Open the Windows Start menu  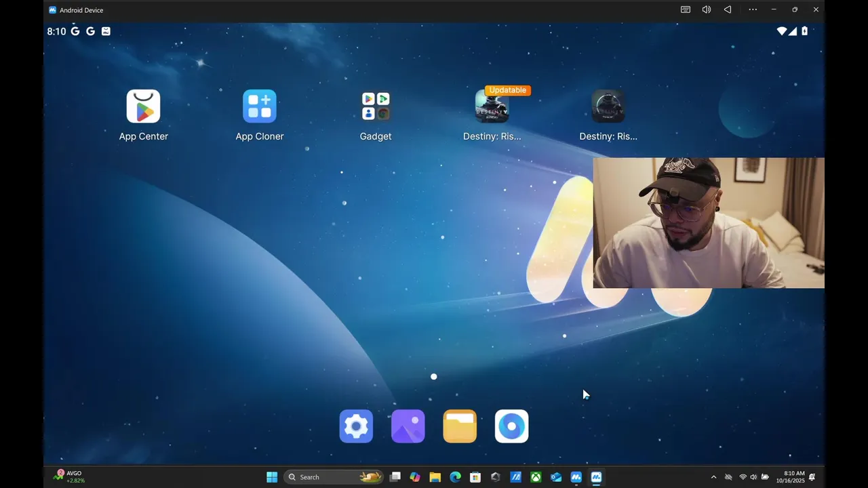pyautogui.click(x=272, y=477)
